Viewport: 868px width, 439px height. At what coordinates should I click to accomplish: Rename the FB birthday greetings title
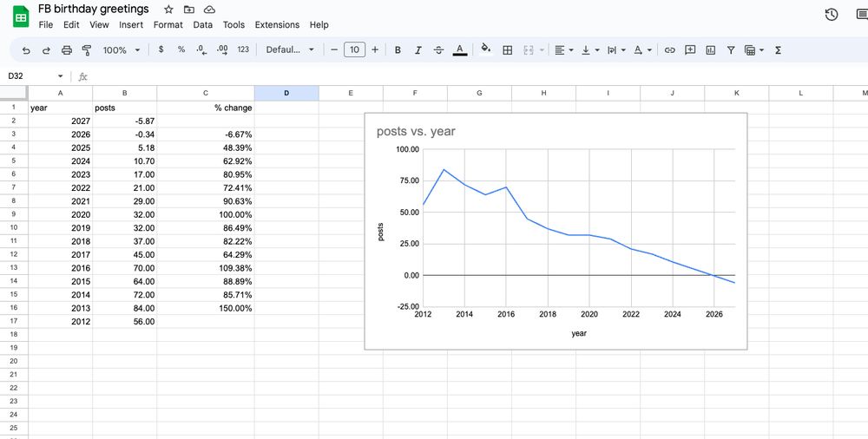[x=94, y=9]
